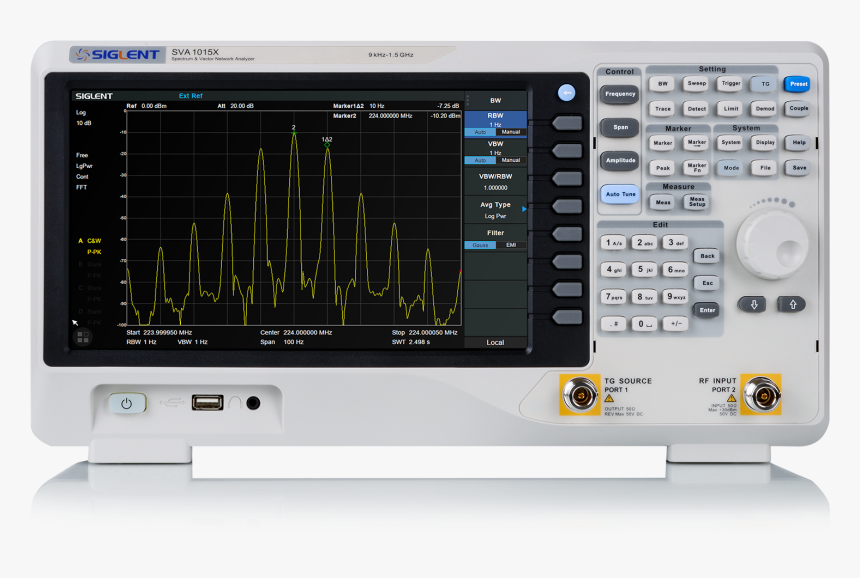Screen dimensions: 860x578
Task: Hit the blue Preset key
Action: [x=798, y=84]
